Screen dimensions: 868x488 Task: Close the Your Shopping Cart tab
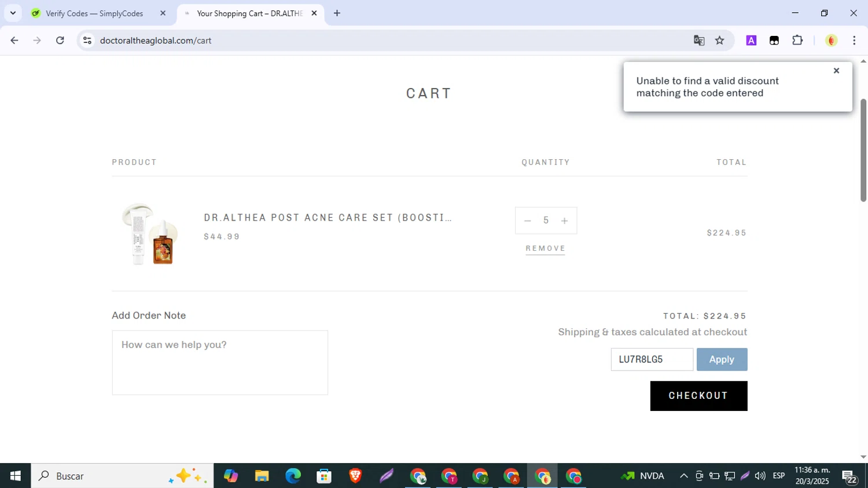[x=314, y=13]
